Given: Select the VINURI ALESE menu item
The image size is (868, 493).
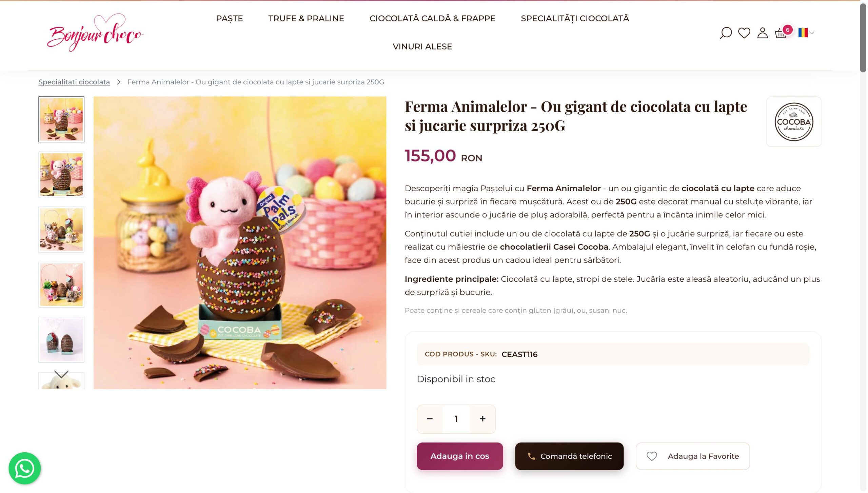Looking at the screenshot, I should 422,46.
